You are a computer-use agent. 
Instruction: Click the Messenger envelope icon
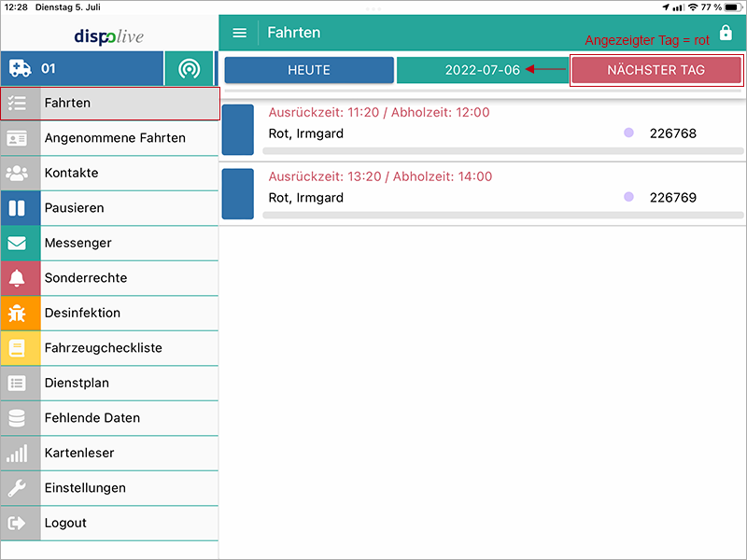click(x=17, y=243)
